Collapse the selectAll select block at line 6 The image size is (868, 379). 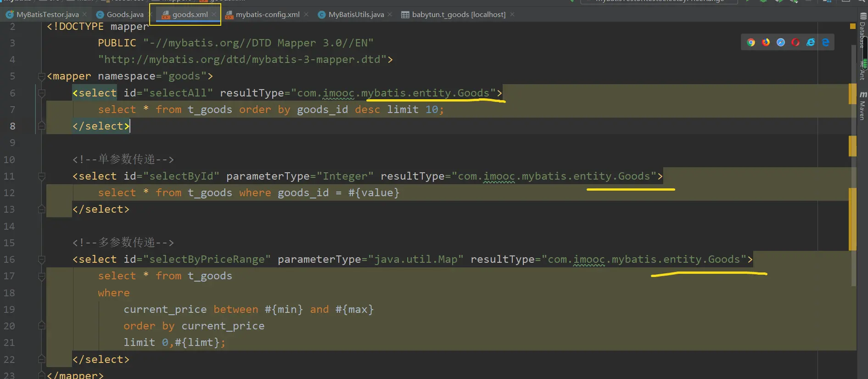click(42, 93)
